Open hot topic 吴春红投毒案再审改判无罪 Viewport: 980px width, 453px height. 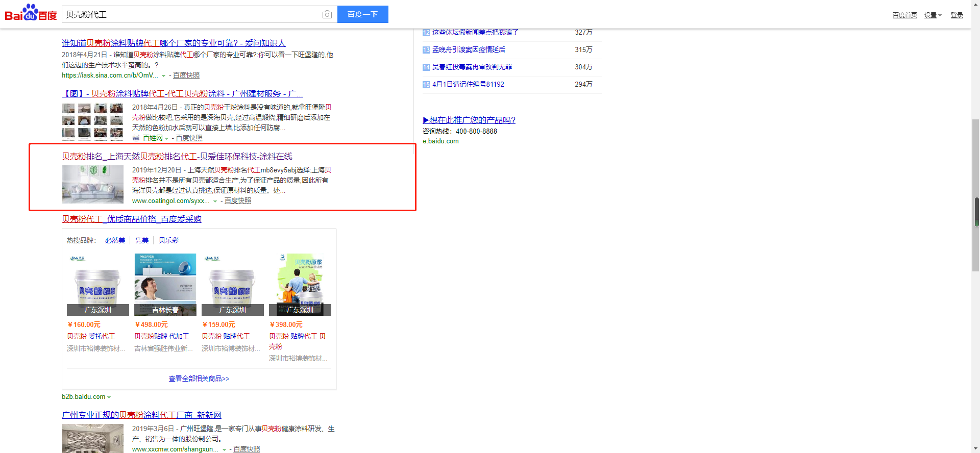[472, 67]
